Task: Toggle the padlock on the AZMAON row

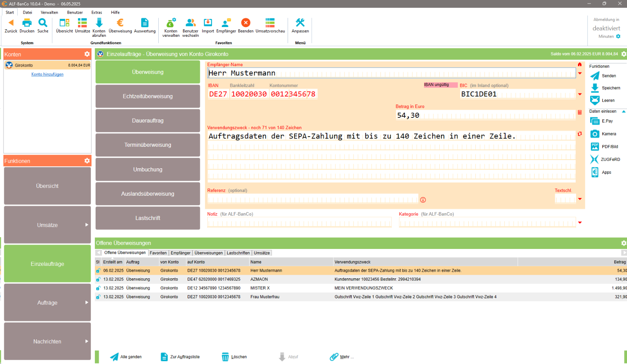Action: coord(98,279)
